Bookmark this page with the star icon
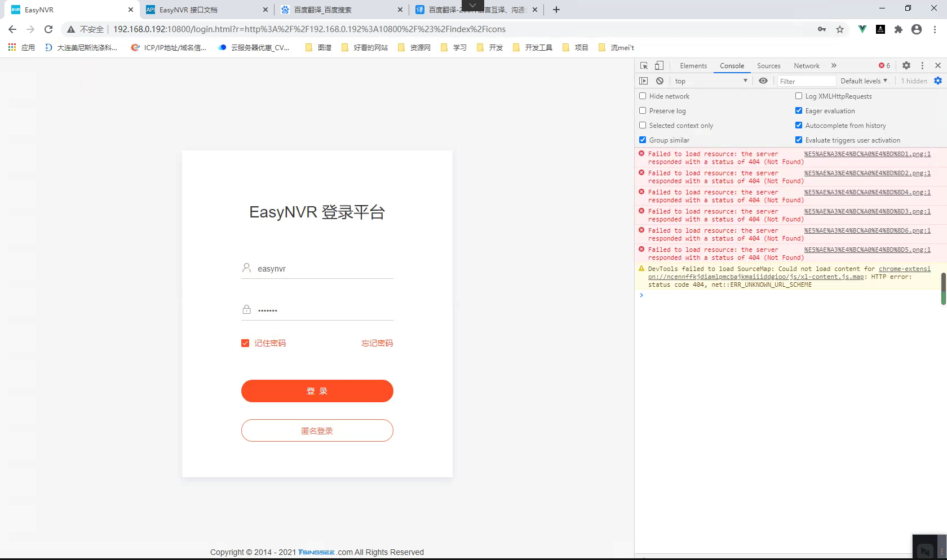 [840, 29]
